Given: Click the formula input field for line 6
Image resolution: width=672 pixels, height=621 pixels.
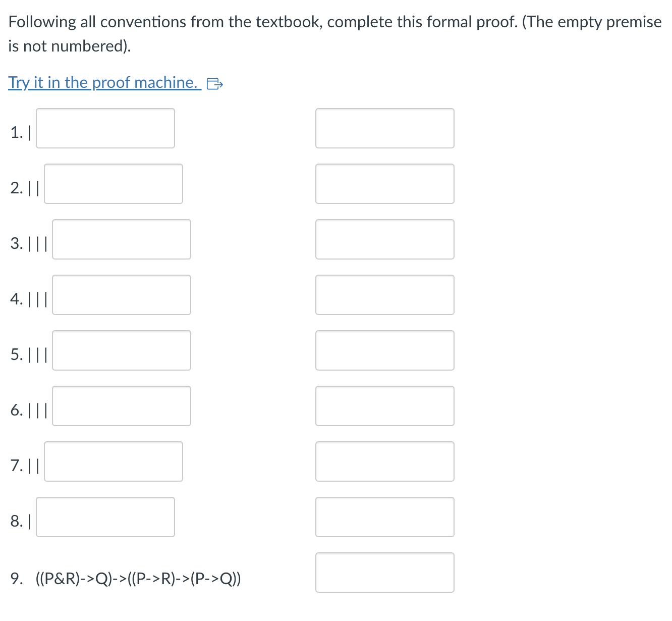Looking at the screenshot, I should click(121, 406).
